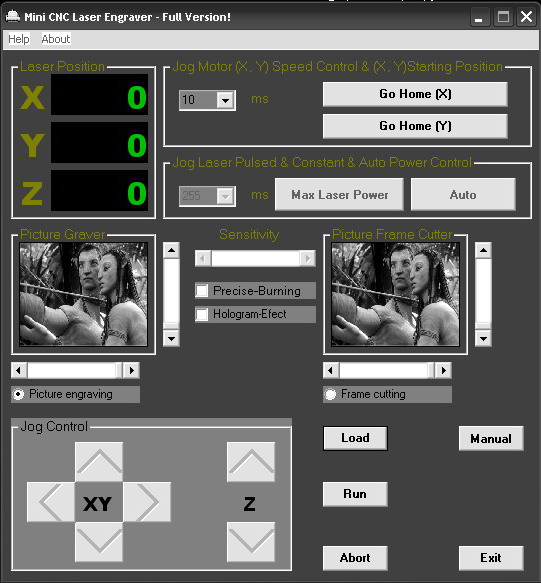541x583 pixels.
Task: Click Picture Frame Cutter vertical scrollbar down arrow
Action: point(483,338)
